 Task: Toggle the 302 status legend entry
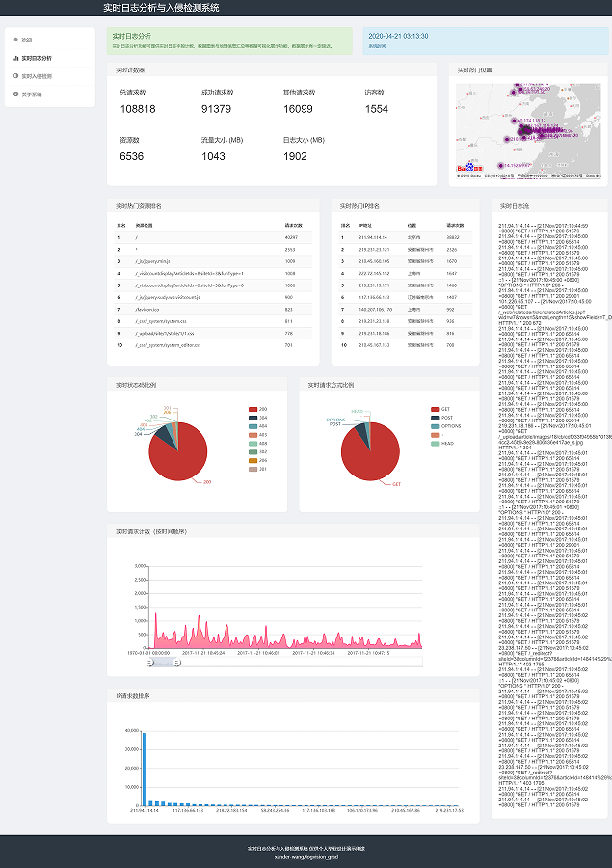(258, 451)
